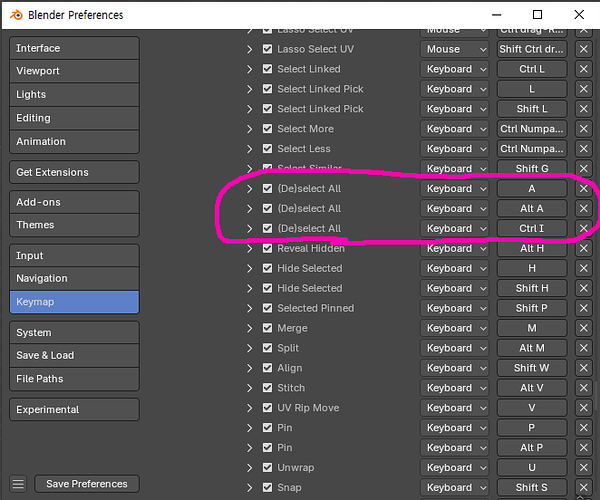Open the Interface preferences tab

coord(74,48)
